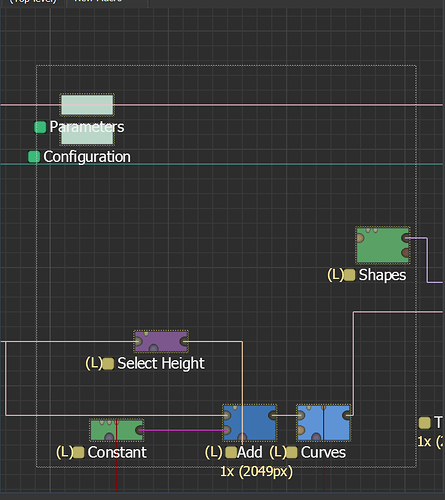Click the Constant node's output port
445x500 pixels.
(x=140, y=430)
